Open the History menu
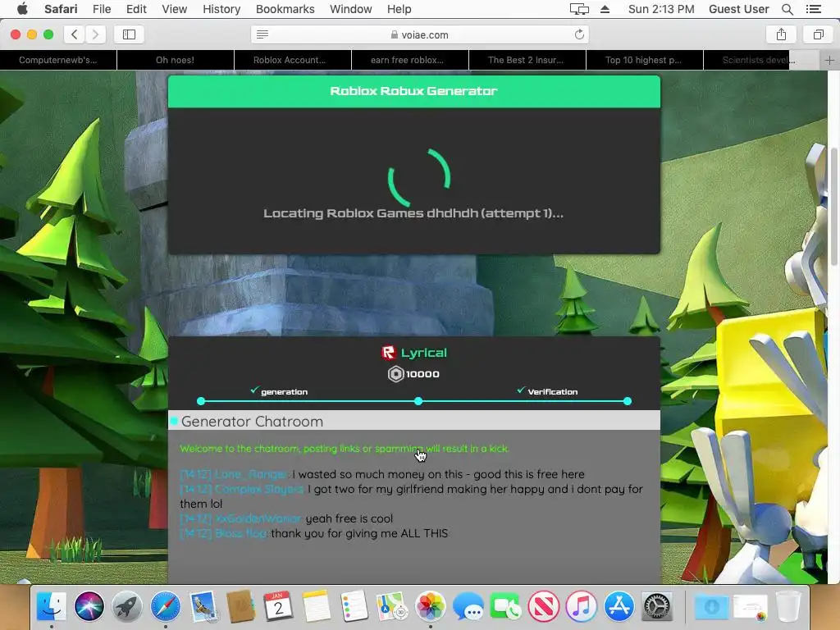 pyautogui.click(x=221, y=9)
